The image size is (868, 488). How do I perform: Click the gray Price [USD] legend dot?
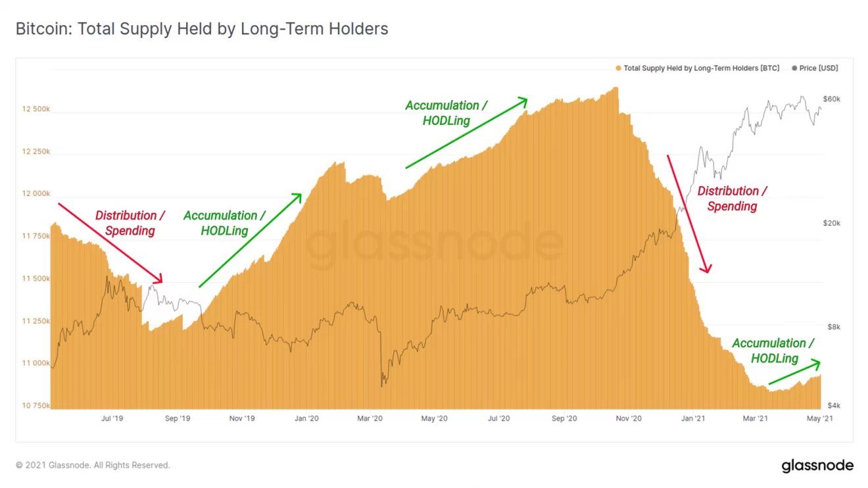pos(794,68)
